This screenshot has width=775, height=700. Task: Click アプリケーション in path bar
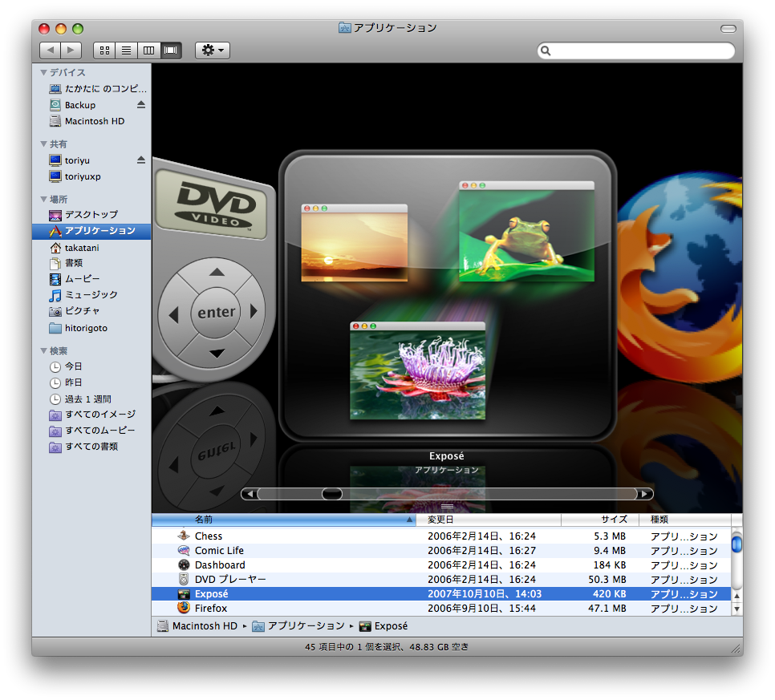pos(298,626)
